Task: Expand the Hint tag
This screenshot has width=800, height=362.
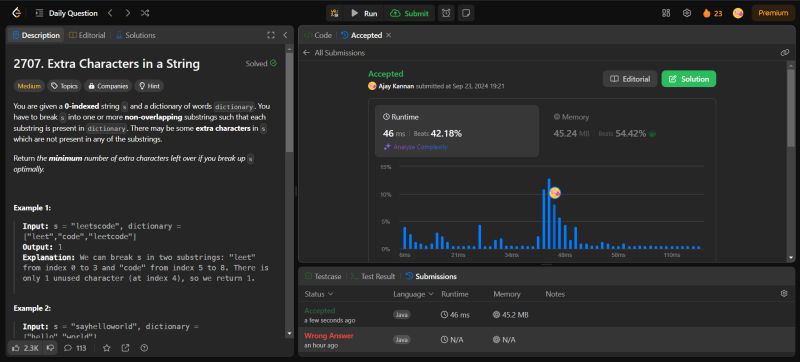Action: tap(149, 86)
